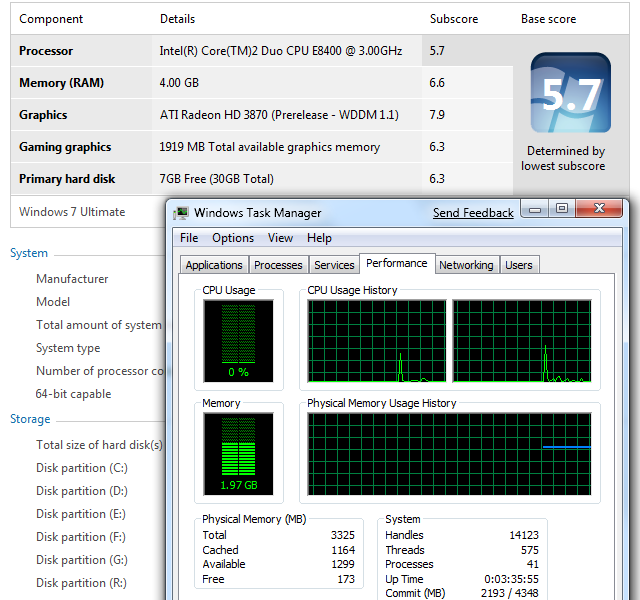This screenshot has width=640, height=600.
Task: Click the Storage section heading
Action: pyautogui.click(x=30, y=419)
